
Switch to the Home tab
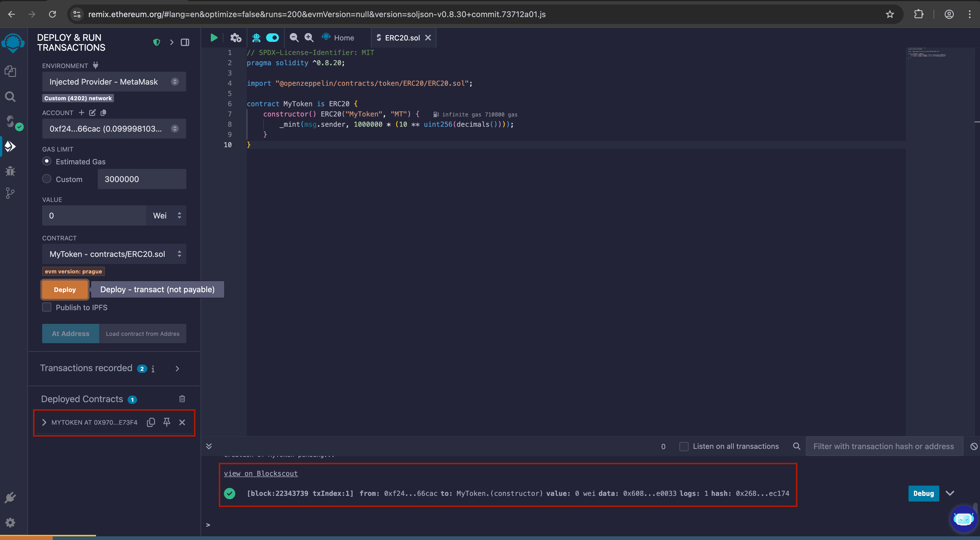[338, 38]
